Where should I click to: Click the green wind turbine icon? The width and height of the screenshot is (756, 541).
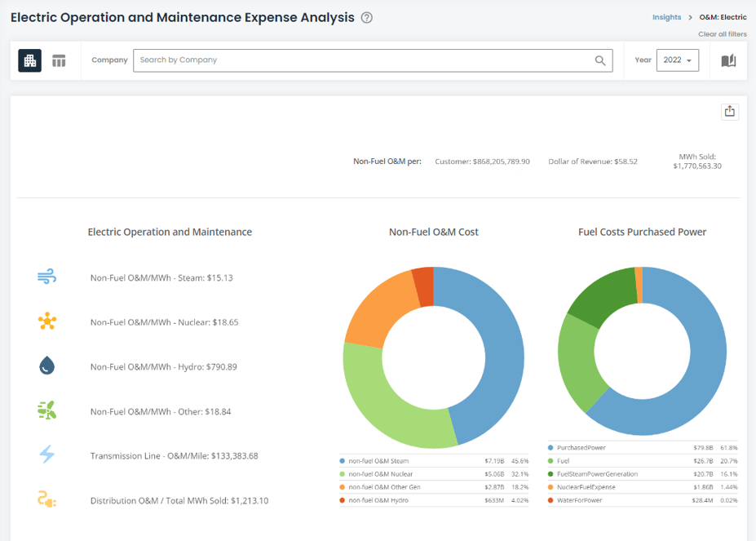click(46, 410)
